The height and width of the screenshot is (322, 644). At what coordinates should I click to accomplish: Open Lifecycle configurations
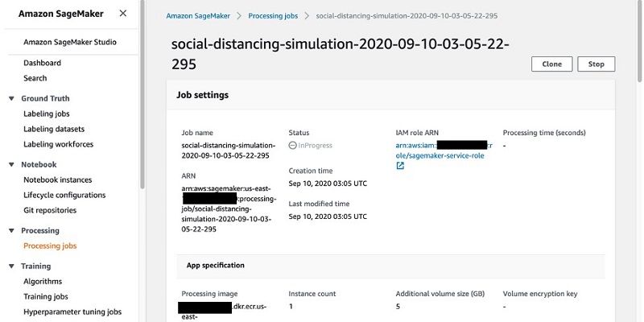click(x=64, y=195)
